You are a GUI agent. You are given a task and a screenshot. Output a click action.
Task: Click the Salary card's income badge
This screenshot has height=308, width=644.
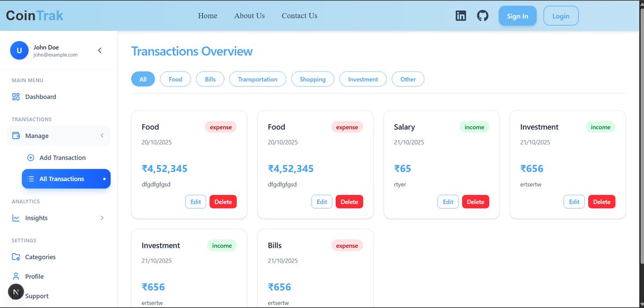click(474, 127)
